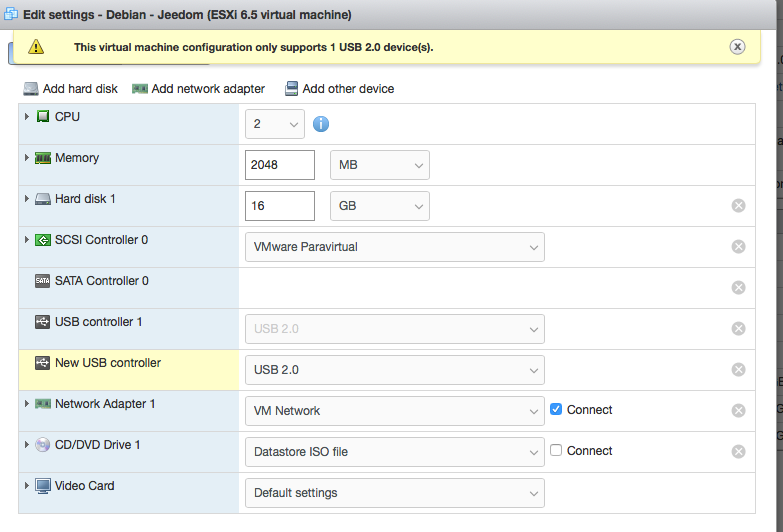
Task: Expand the Memory settings row
Action: tap(27, 158)
